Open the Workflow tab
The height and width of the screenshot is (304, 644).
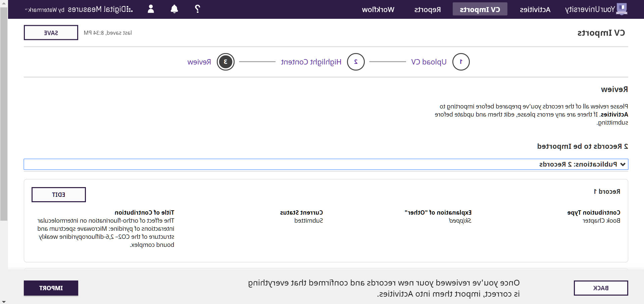(x=378, y=9)
